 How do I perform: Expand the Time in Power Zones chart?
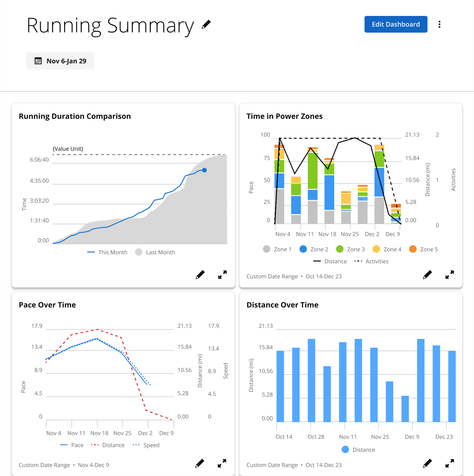click(449, 275)
